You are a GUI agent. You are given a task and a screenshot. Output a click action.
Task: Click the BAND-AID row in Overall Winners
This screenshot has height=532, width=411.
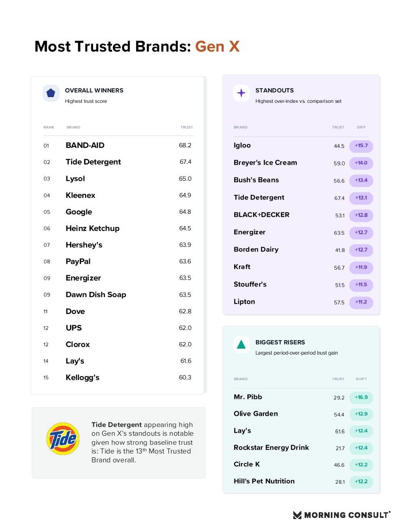click(x=118, y=145)
